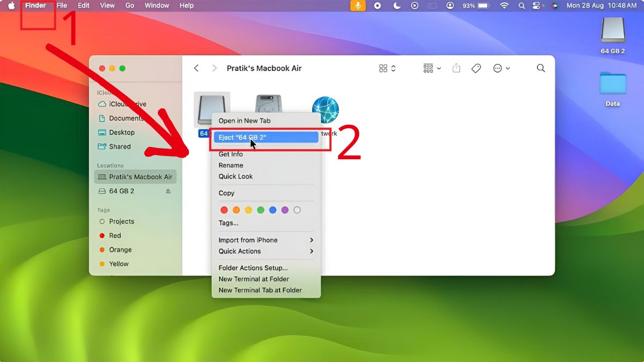This screenshot has width=644, height=362.
Task: Expand Quick Actions submenu
Action: (x=266, y=252)
